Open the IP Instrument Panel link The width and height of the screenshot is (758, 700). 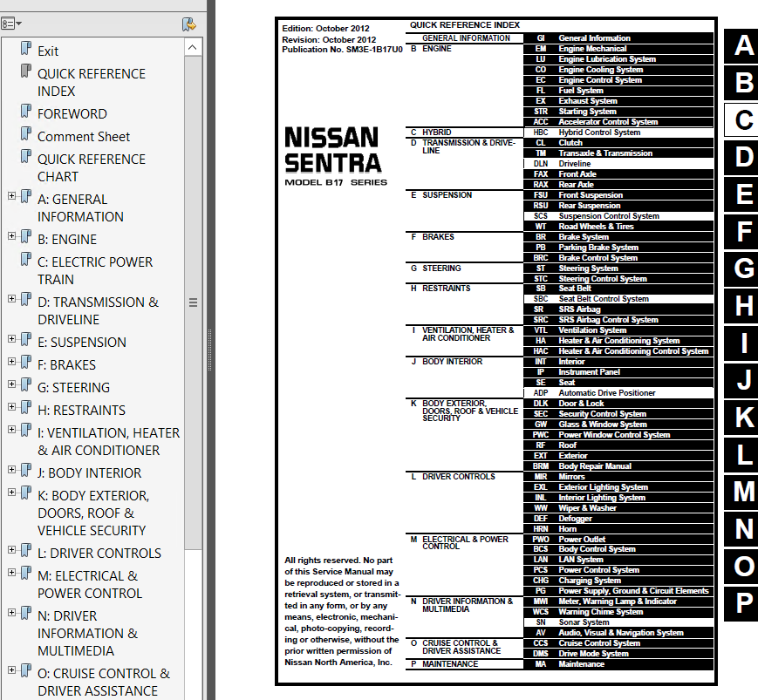618,372
